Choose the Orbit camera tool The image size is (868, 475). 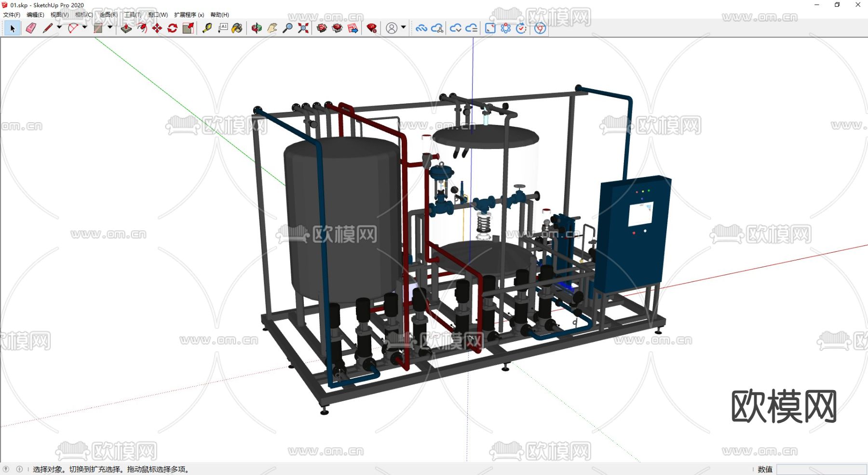coord(257,28)
